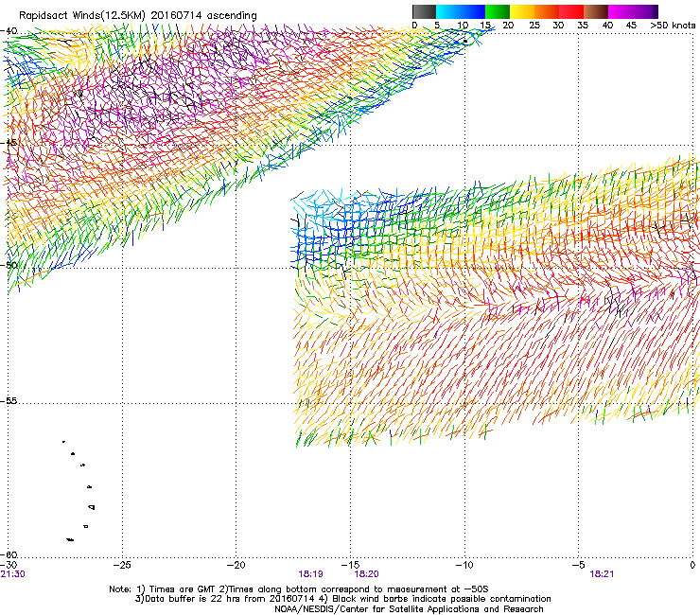Click the '18:19' time label
Image resolution: width=700 pixels, height=615 pixels.
click(x=310, y=574)
